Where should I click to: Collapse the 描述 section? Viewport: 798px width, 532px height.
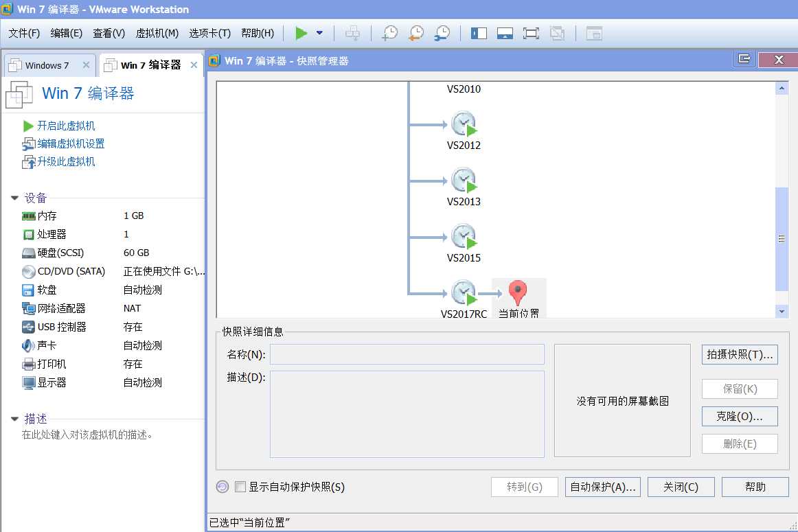click(14, 419)
